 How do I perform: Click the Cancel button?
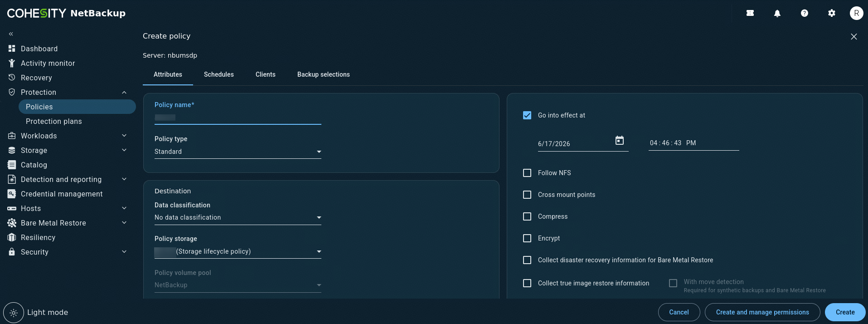click(679, 312)
